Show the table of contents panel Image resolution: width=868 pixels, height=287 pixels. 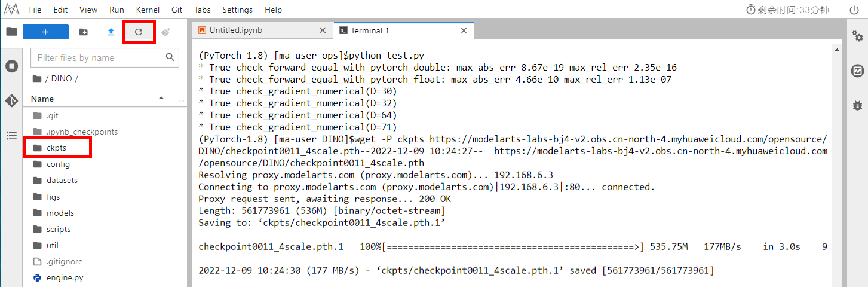11,136
